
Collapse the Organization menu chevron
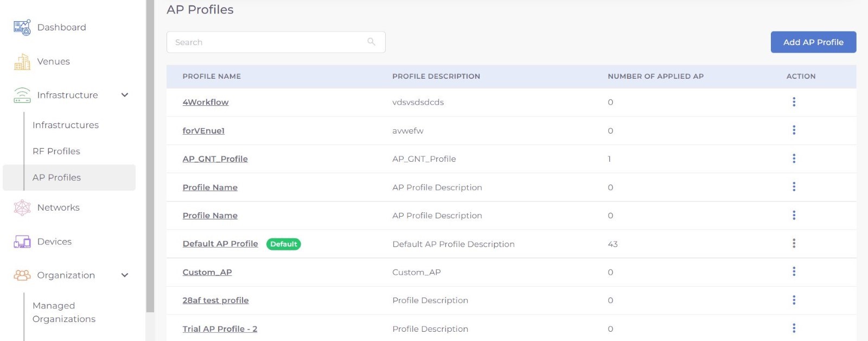click(125, 275)
